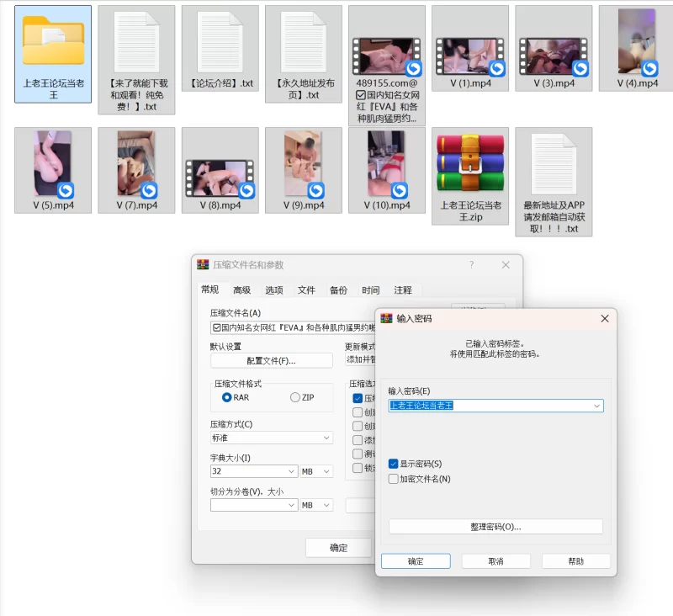Click 帮助 in the 输入密码 dialog
673x616 pixels.
coord(576,561)
